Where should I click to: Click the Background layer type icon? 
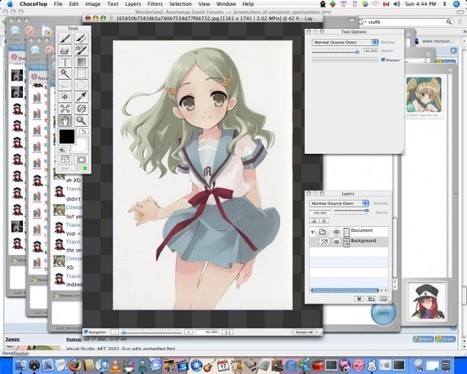pyautogui.click(x=324, y=242)
